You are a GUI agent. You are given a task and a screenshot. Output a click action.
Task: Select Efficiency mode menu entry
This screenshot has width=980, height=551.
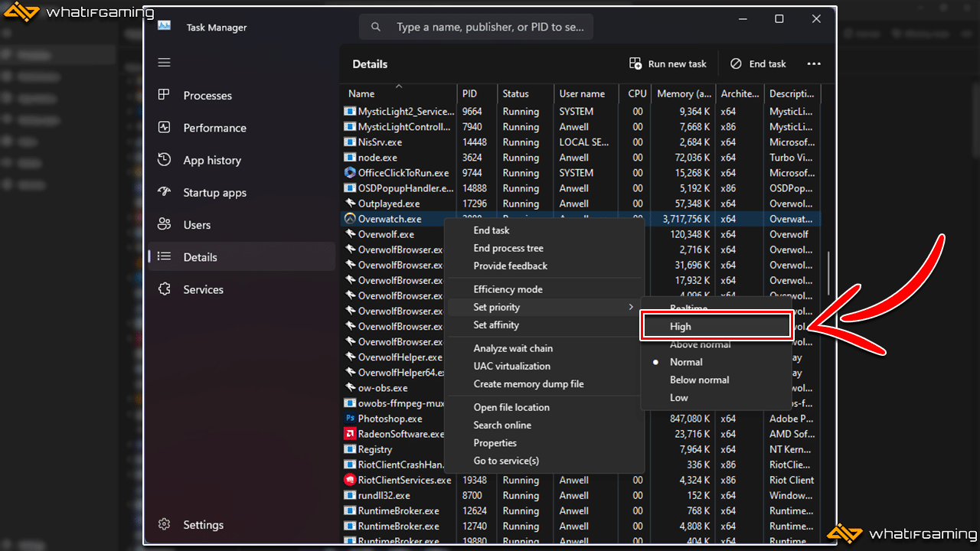(544, 289)
